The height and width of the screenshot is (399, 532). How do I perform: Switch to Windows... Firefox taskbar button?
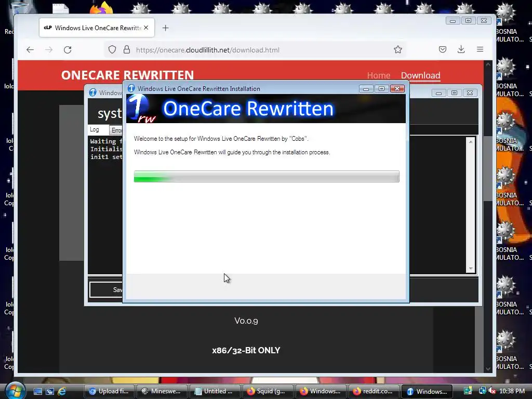pos(320,391)
